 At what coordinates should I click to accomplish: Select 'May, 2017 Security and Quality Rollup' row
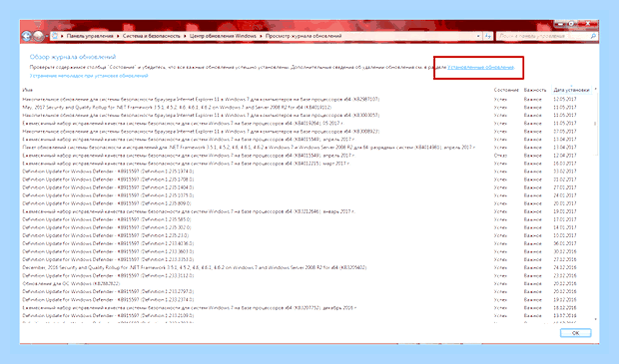(x=308, y=107)
